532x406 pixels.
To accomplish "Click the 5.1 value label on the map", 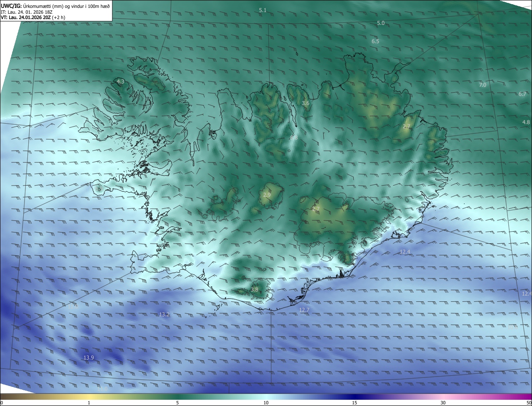I will (263, 10).
